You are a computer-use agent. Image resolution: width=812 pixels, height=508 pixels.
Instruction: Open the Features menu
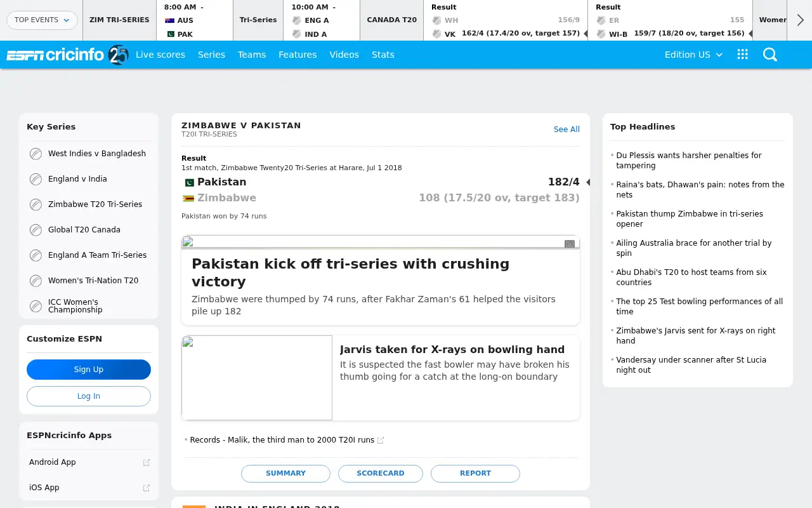(x=298, y=55)
